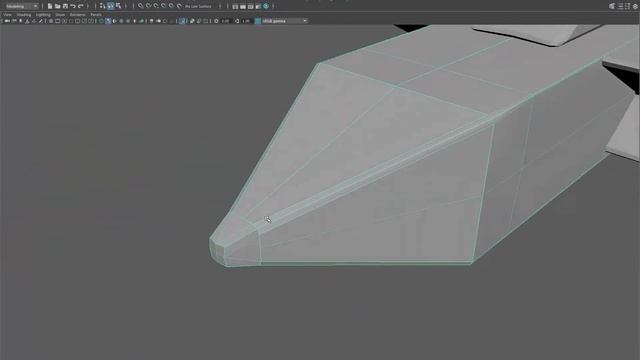Toggle the Resolution Gate icon
Image resolution: width=640 pixels, height=360 pixels.
(64, 21)
